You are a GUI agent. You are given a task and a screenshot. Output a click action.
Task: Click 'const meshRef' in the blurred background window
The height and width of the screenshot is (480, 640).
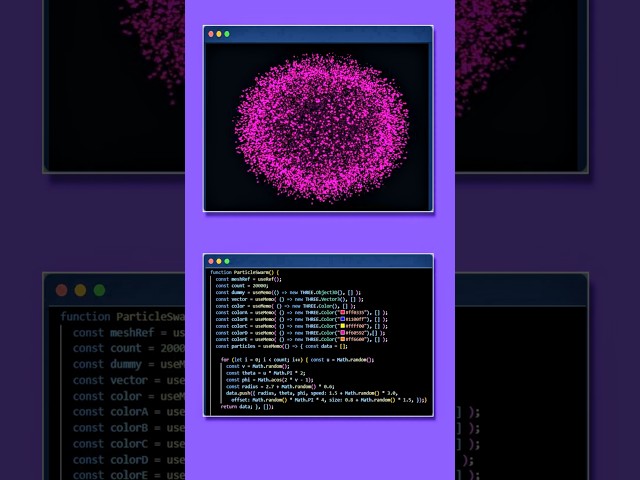pos(114,333)
